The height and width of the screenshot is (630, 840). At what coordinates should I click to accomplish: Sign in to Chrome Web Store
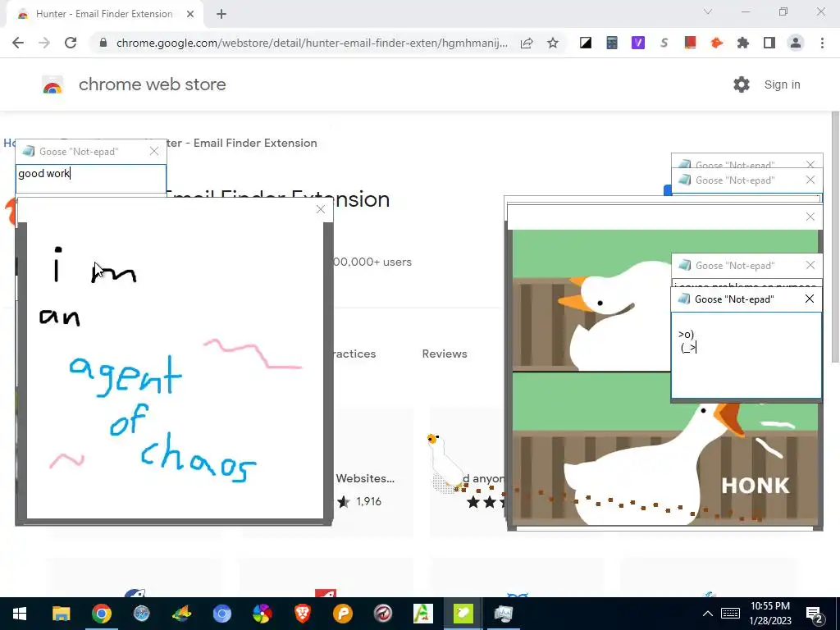click(x=782, y=84)
